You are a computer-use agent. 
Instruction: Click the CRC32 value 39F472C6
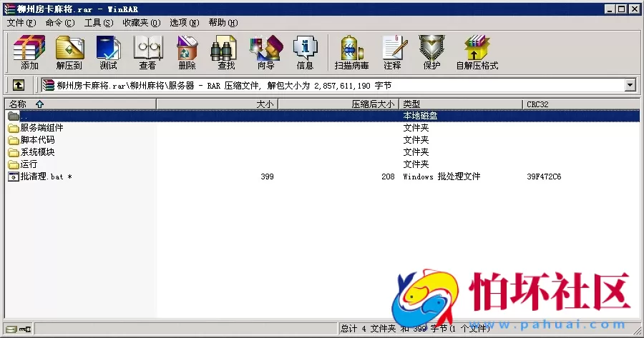point(544,177)
